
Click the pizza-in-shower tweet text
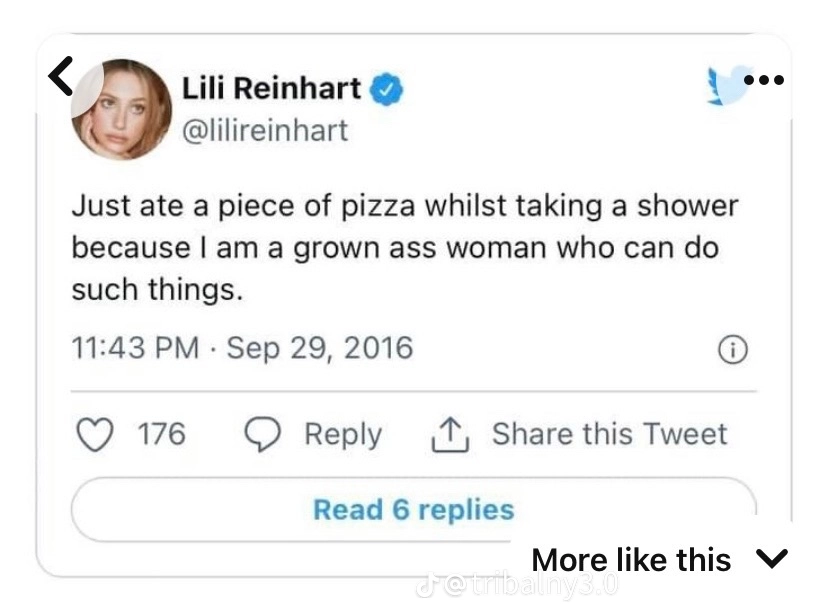click(403, 249)
